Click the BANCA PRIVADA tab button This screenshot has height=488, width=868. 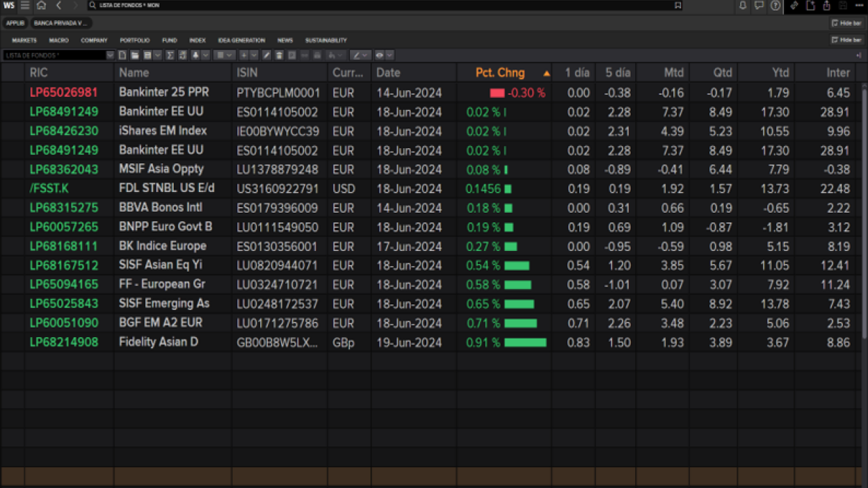61,23
